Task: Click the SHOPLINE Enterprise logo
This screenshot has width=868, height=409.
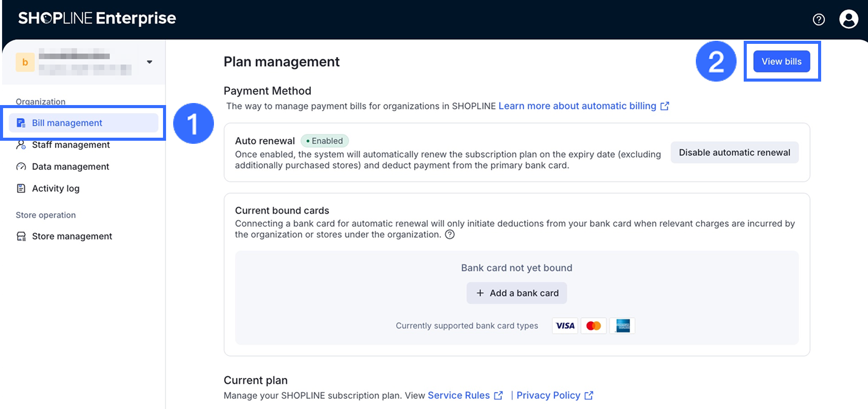Action: point(97,18)
